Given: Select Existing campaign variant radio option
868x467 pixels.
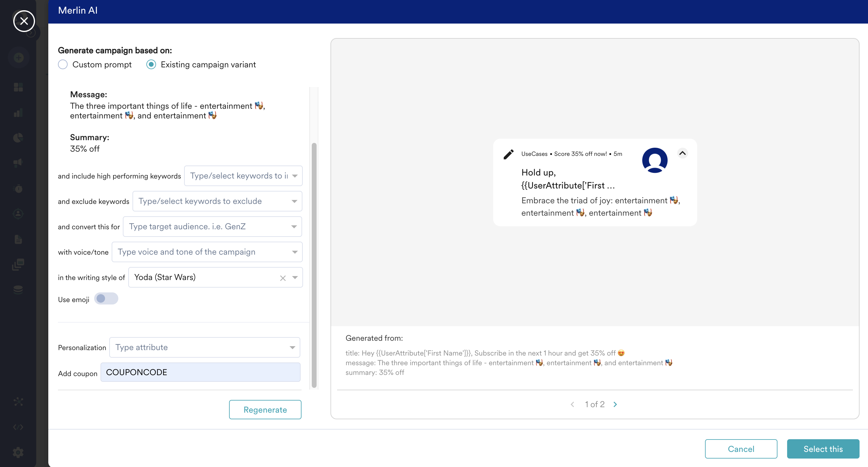Looking at the screenshot, I should point(151,64).
